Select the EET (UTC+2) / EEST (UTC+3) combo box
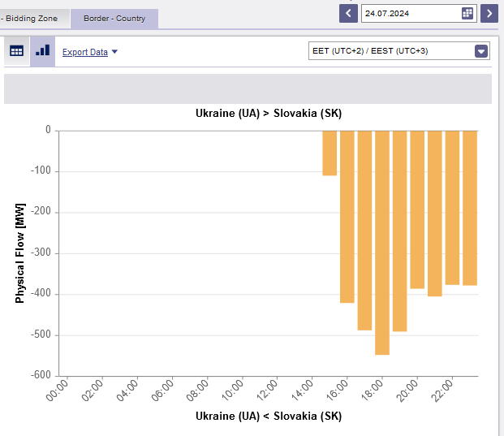 click(391, 51)
